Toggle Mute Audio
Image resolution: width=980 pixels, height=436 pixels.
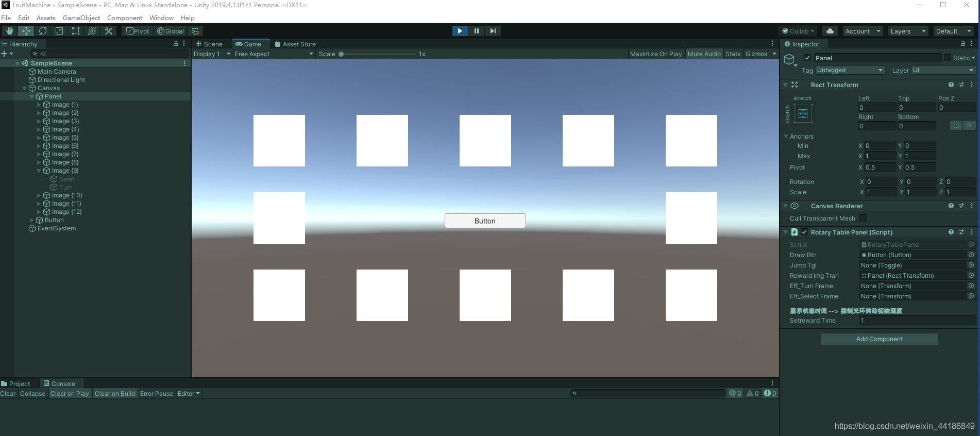tap(704, 54)
